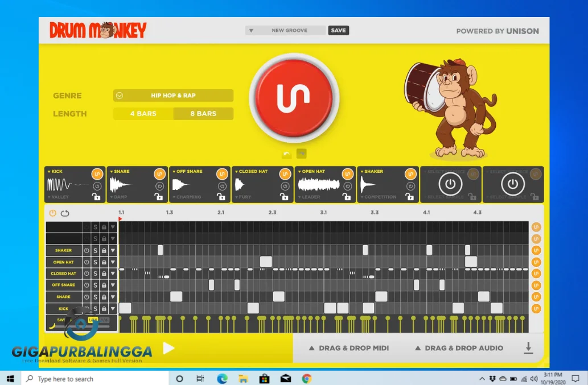This screenshot has height=385, width=588.
Task: Solo the Closed Hat sequencer row
Action: (95, 274)
